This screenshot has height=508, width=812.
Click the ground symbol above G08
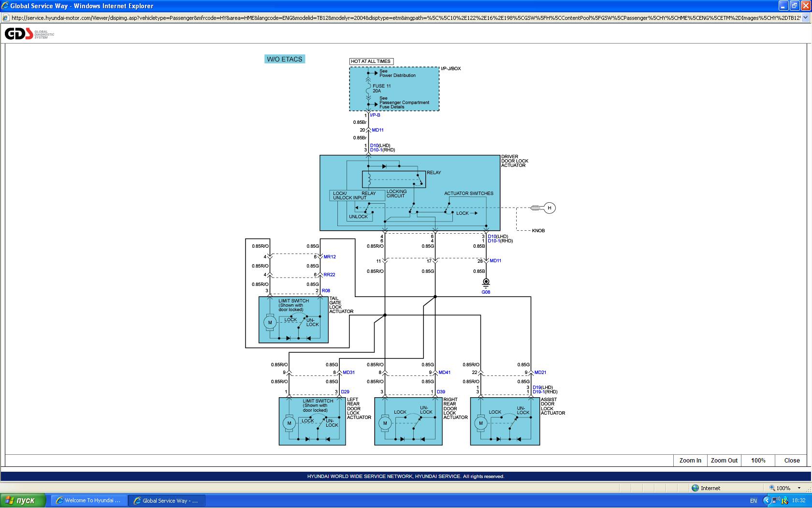tap(486, 283)
